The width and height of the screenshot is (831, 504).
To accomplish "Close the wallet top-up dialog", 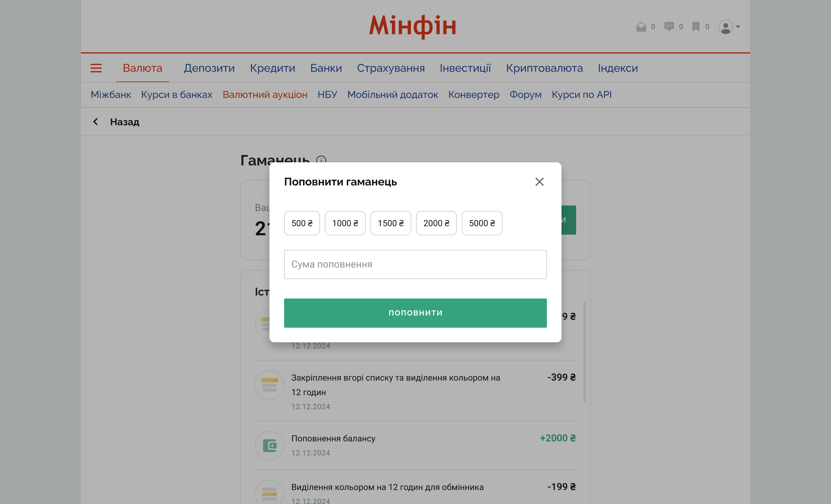I will [539, 182].
